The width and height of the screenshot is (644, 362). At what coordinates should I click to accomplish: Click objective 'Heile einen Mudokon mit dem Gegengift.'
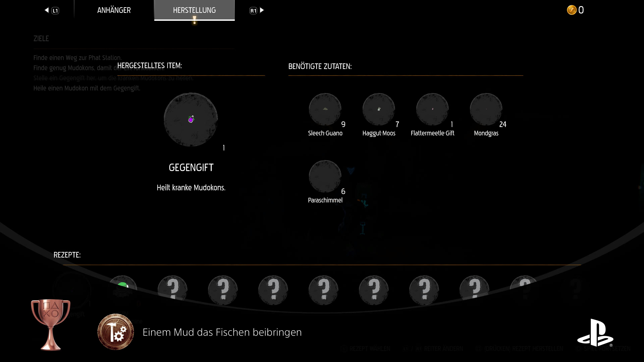(87, 88)
